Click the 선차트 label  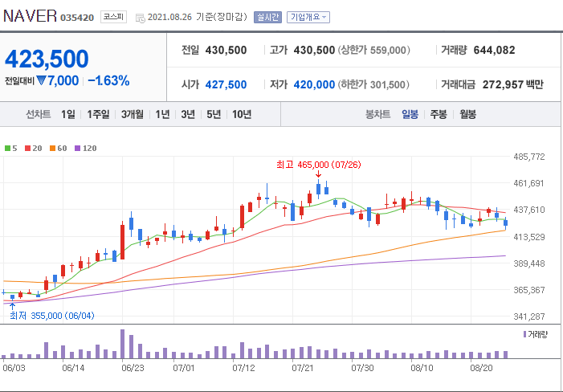(38, 115)
